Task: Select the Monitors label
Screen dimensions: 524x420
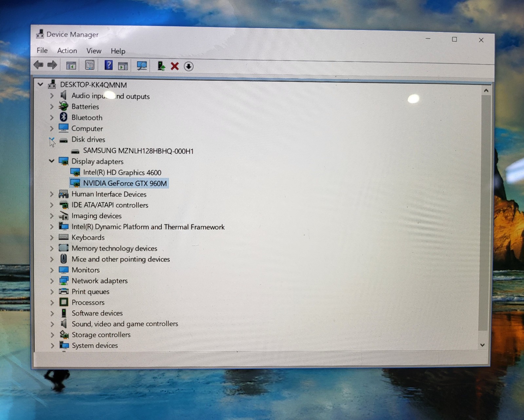Action: [86, 270]
